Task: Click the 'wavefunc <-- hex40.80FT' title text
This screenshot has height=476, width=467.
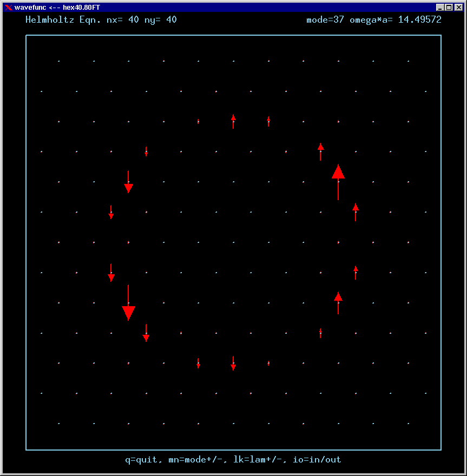Action: (x=57, y=7)
